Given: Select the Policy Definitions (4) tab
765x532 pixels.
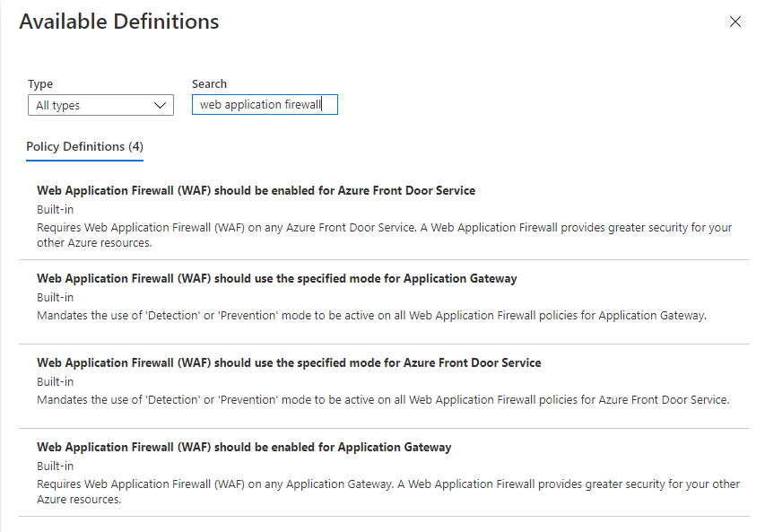Looking at the screenshot, I should coord(84,146).
